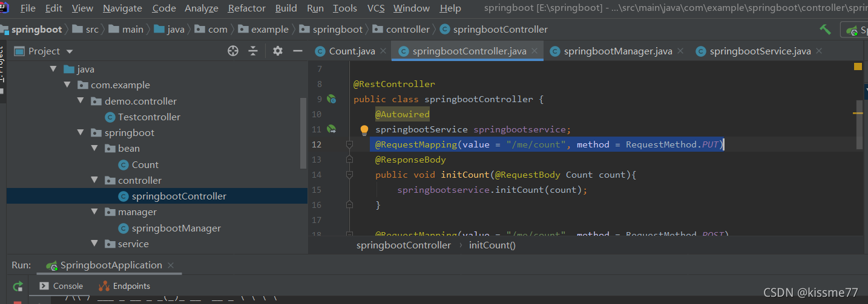
Task: Click the rerun SpringbootApplication green icon
Action: coord(18,286)
